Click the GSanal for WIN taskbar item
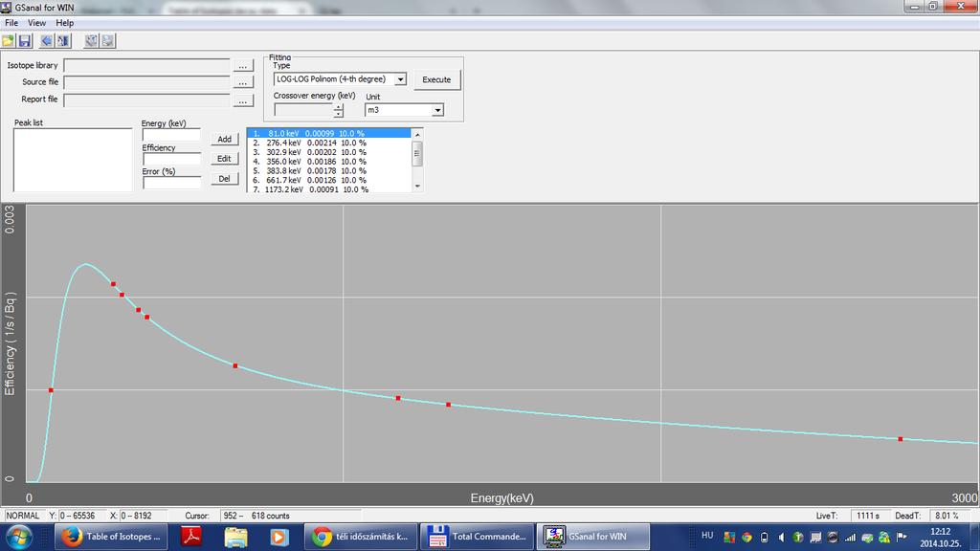980x551 pixels. [592, 537]
